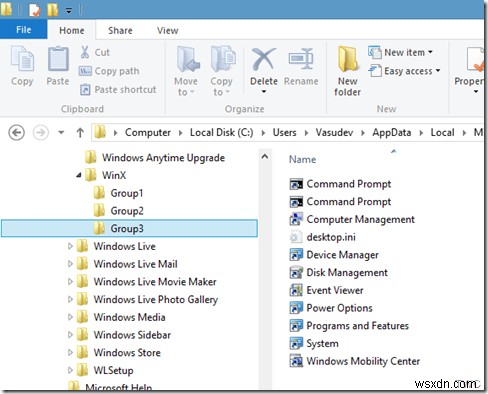Open the File menu tab
488x394 pixels.
(x=24, y=30)
